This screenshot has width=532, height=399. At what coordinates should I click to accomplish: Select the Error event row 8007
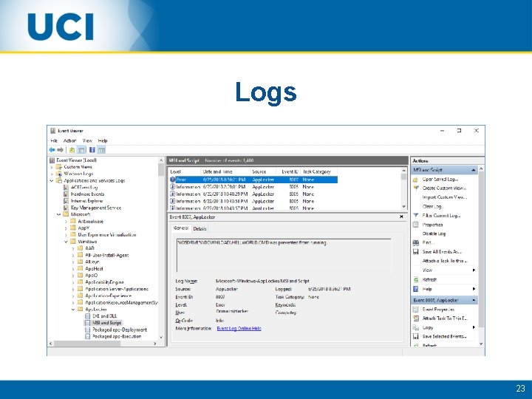point(253,180)
